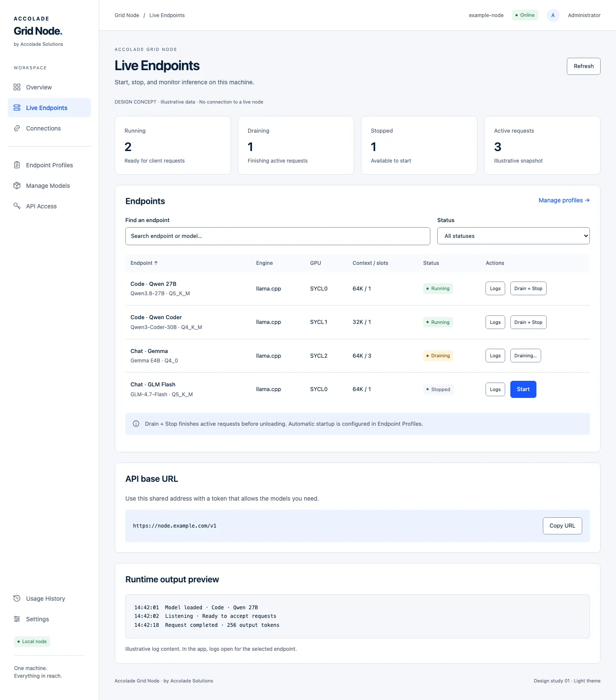This screenshot has height=700, width=616.
Task: Open Logs for Code · Qwen Coder
Action: tap(495, 322)
